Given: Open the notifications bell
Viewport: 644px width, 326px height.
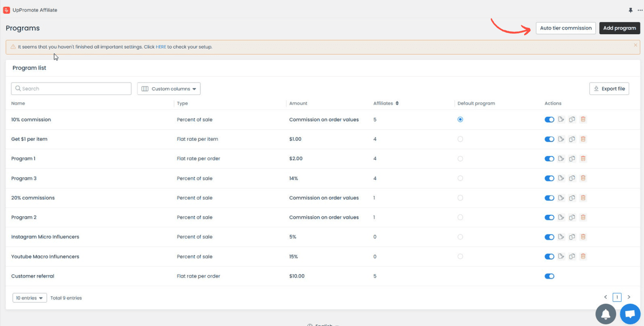Looking at the screenshot, I should click(606, 314).
